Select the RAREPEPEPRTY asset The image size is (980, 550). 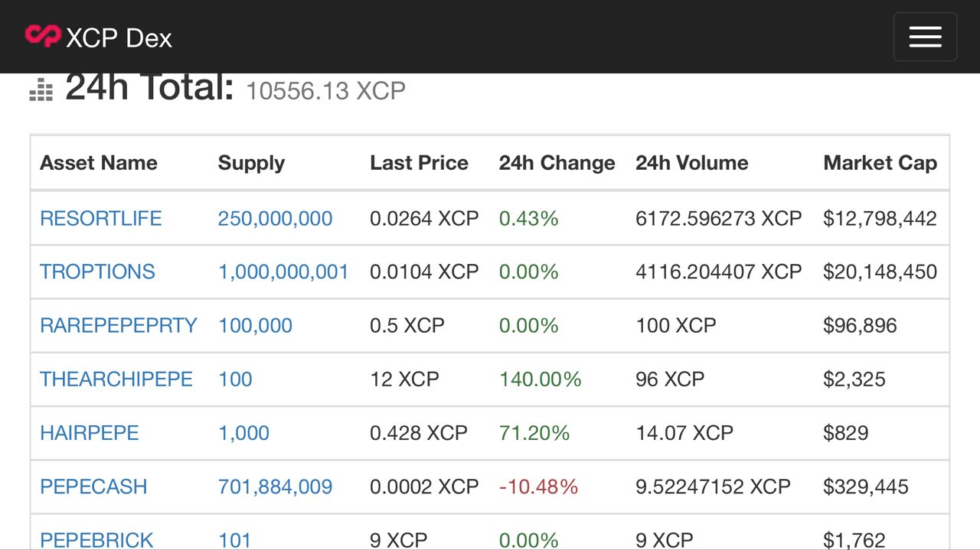[119, 325]
